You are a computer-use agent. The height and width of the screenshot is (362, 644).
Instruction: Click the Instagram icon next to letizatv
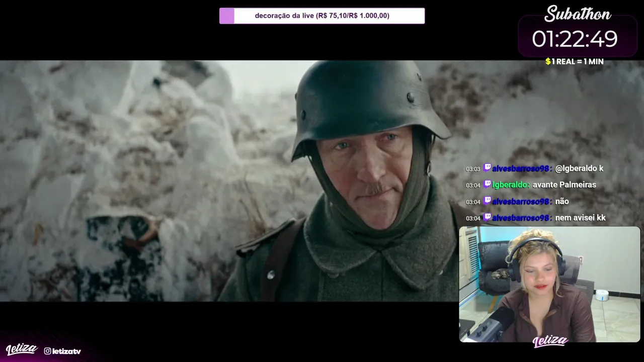point(47,351)
